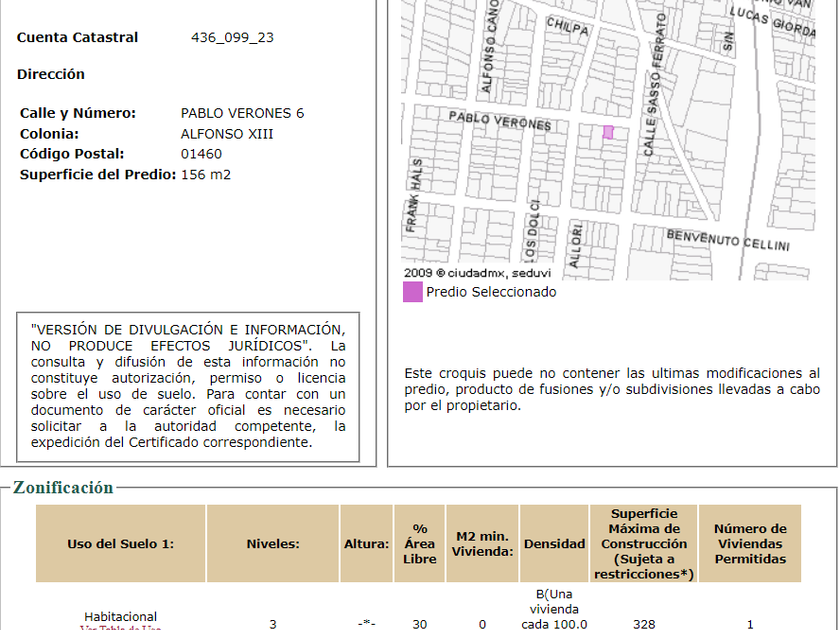This screenshot has width=840, height=630.
Task: Click the 'M2 min. Vivienda:' column header
Action: point(482,544)
